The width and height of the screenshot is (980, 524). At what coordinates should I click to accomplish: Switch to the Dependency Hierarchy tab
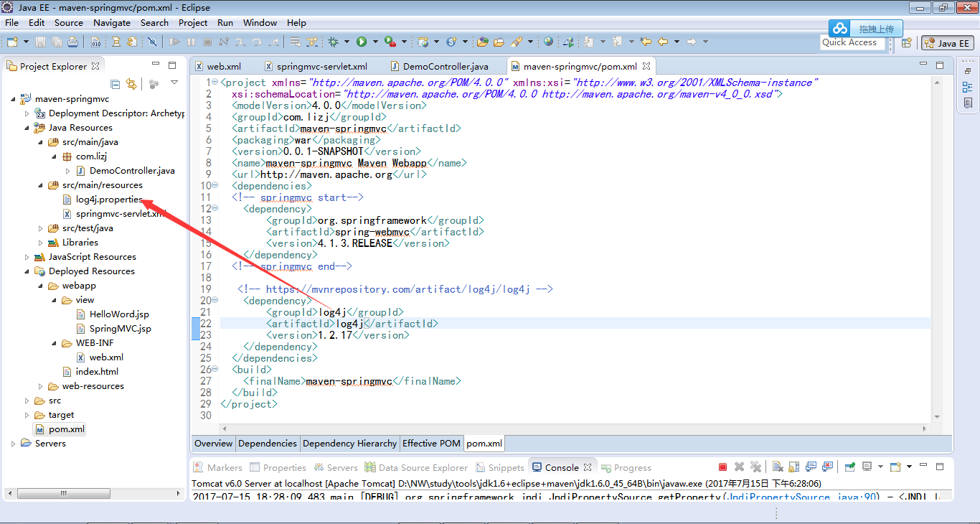pos(349,443)
